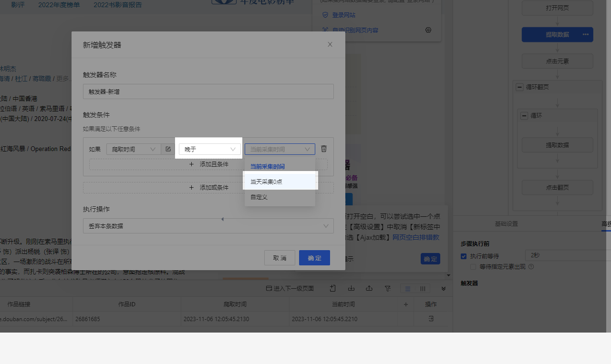The image size is (611, 364).
Task: Click 添加或条件 button
Action: pos(208,187)
